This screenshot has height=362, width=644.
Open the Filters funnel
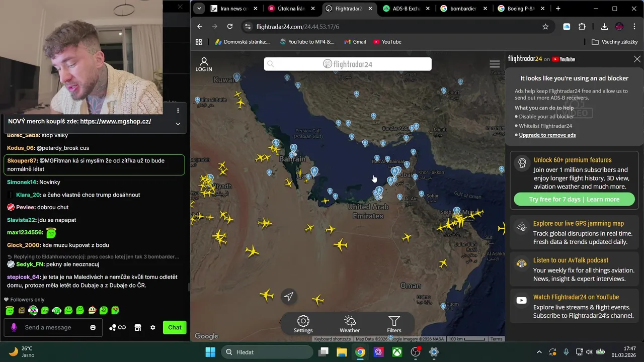[394, 324]
